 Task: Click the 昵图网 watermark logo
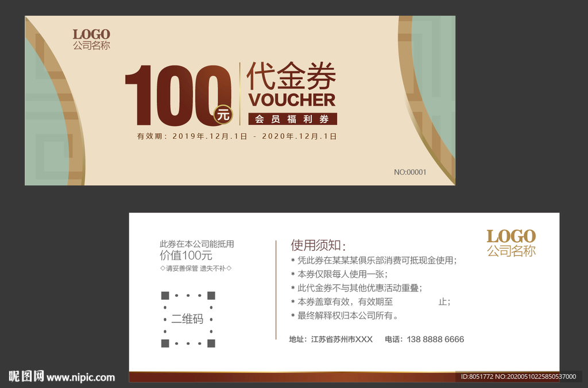tap(26, 377)
